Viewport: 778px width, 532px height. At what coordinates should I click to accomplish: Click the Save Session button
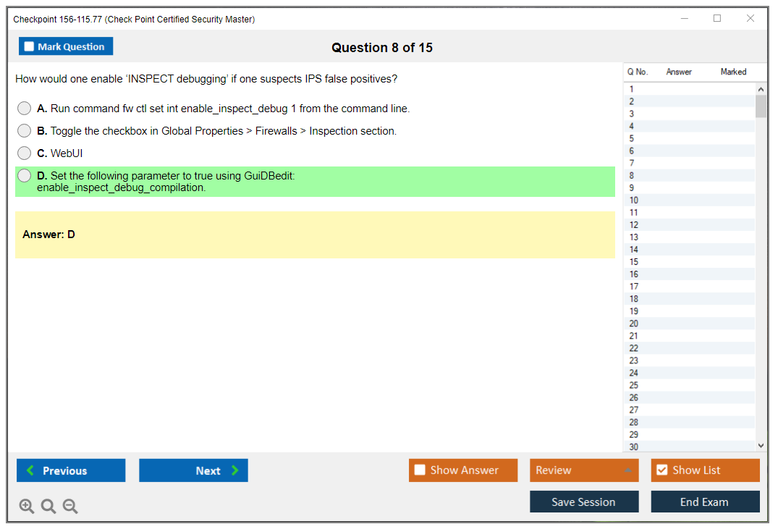pyautogui.click(x=583, y=502)
